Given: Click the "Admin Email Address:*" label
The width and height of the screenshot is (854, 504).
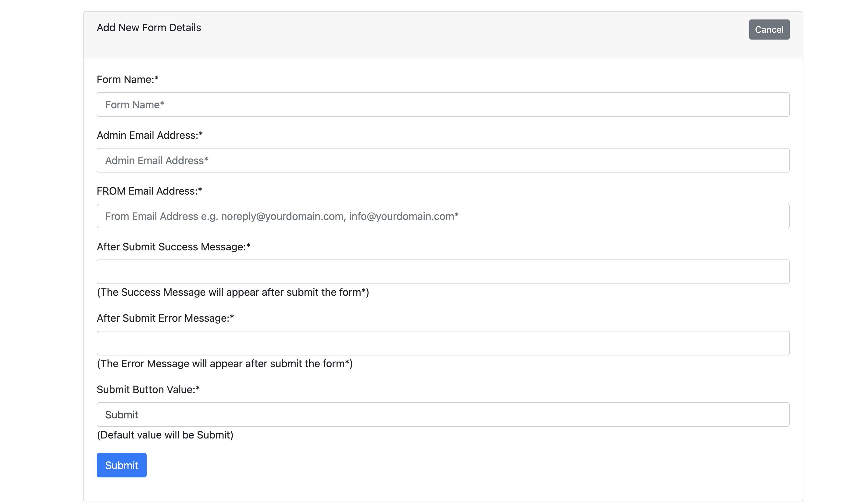Looking at the screenshot, I should click(150, 135).
